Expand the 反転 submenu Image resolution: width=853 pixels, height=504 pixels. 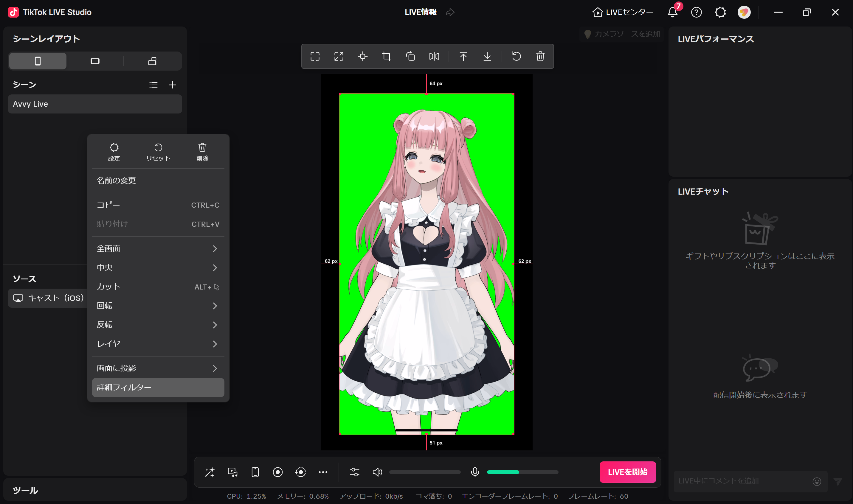coord(158,325)
